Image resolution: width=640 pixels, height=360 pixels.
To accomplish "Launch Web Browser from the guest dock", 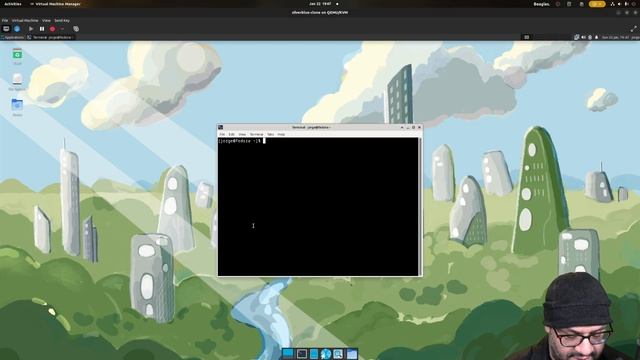I will click(326, 353).
